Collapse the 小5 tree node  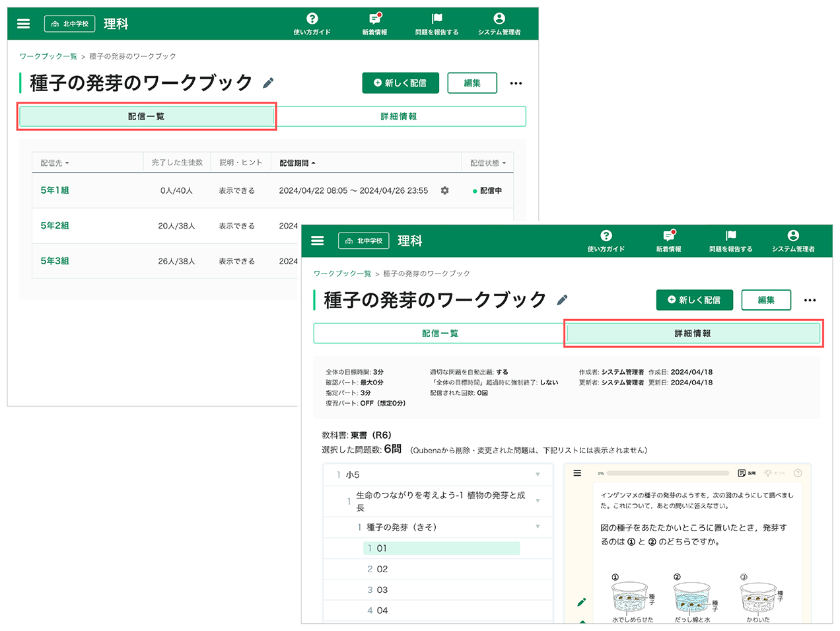tap(538, 474)
